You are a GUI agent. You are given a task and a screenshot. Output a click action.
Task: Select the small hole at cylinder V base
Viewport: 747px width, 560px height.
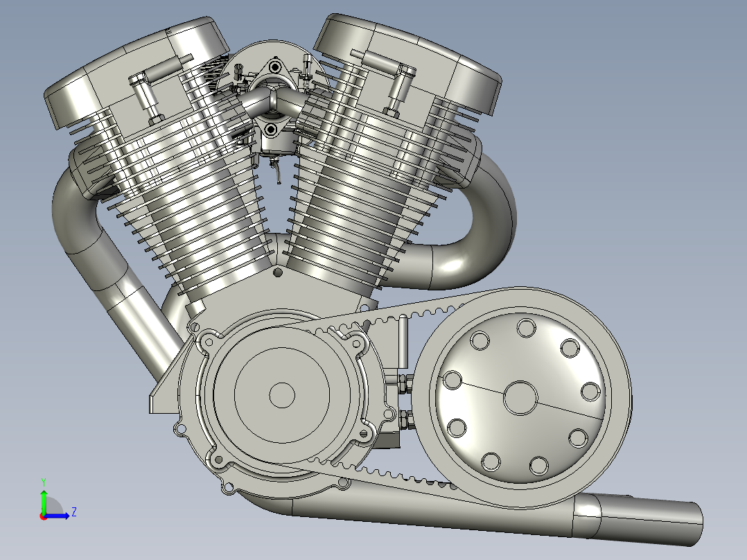[x=278, y=272]
